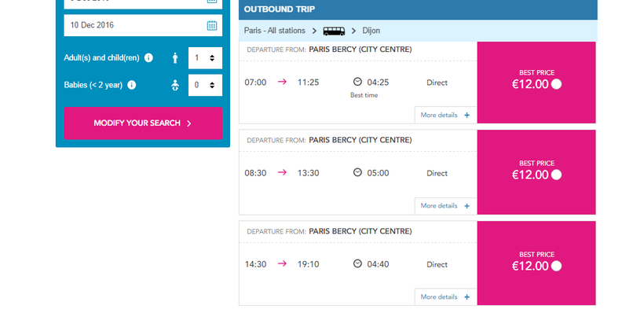Expand More details for 08:30 departure

click(x=445, y=205)
